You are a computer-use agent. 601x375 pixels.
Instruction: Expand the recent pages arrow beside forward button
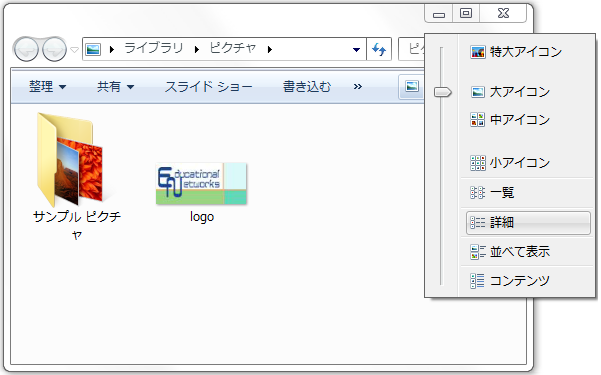[x=75, y=49]
